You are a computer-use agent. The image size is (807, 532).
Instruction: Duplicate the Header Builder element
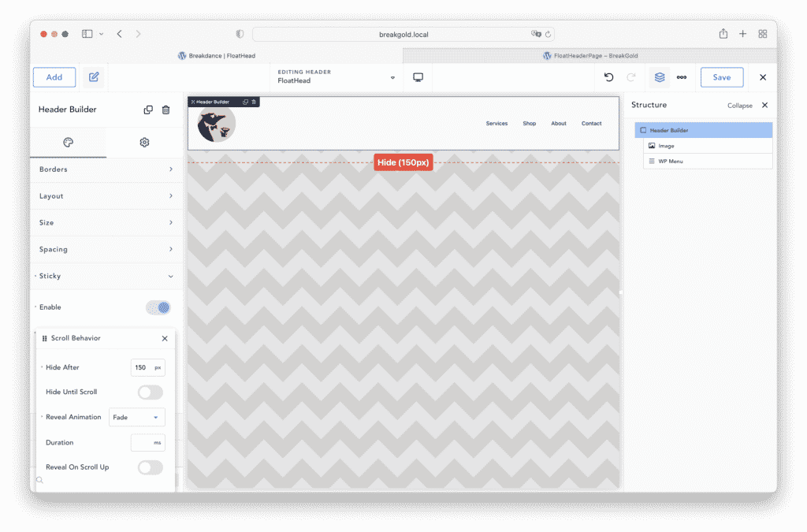click(x=148, y=110)
